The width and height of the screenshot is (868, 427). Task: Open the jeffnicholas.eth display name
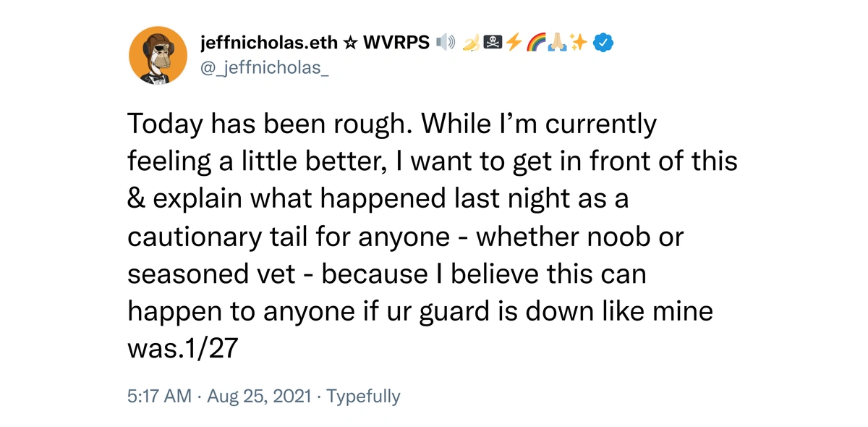[269, 43]
